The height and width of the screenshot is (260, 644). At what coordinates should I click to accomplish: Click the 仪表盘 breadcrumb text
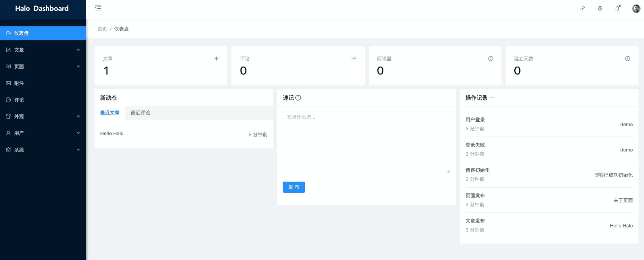tap(121, 29)
